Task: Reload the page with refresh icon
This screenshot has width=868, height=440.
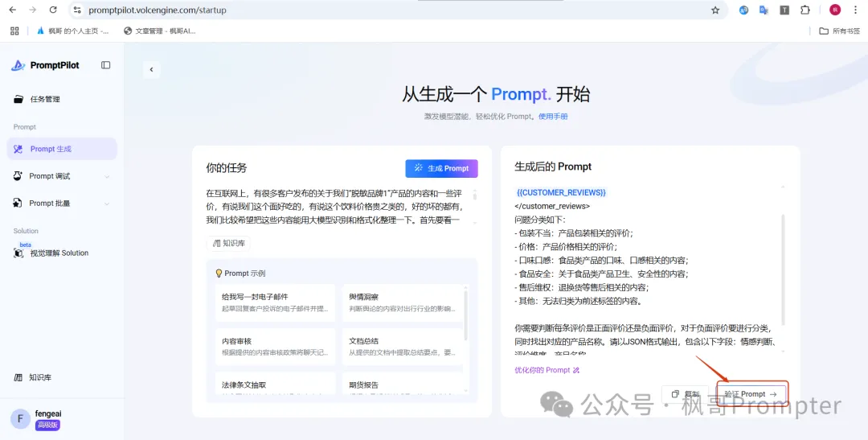Action: point(53,10)
